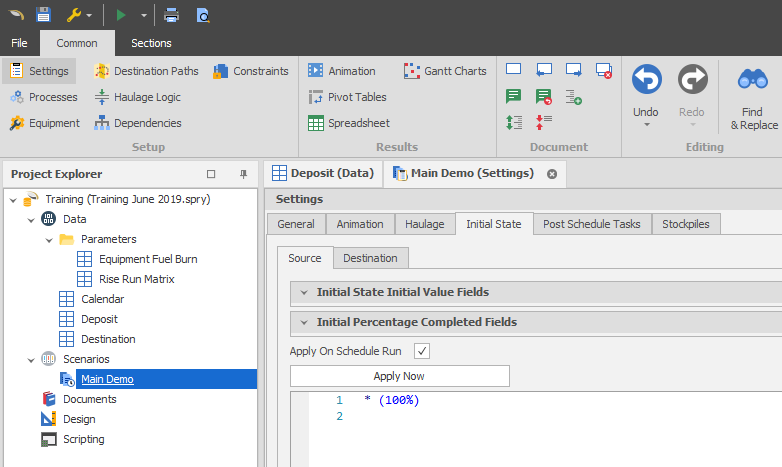Collapse Initial Percentage Completed Fields section
The height and width of the screenshot is (467, 782).
tap(302, 322)
